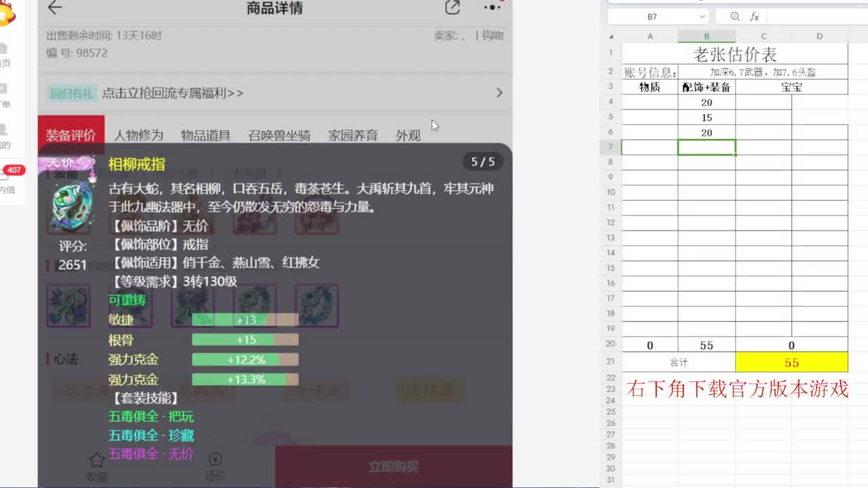Select the spreadsheet select-all corner
This screenshot has height=488, width=868.
[x=611, y=37]
